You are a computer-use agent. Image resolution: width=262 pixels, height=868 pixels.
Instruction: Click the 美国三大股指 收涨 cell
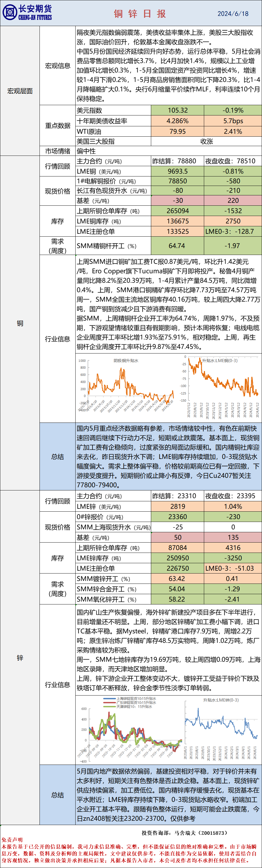(206, 141)
